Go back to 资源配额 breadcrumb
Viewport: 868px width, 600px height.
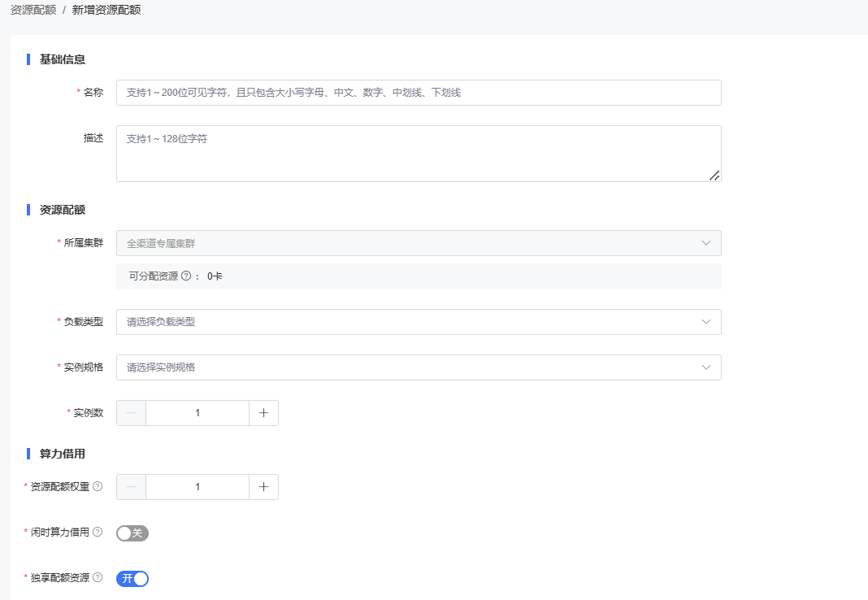point(33,10)
